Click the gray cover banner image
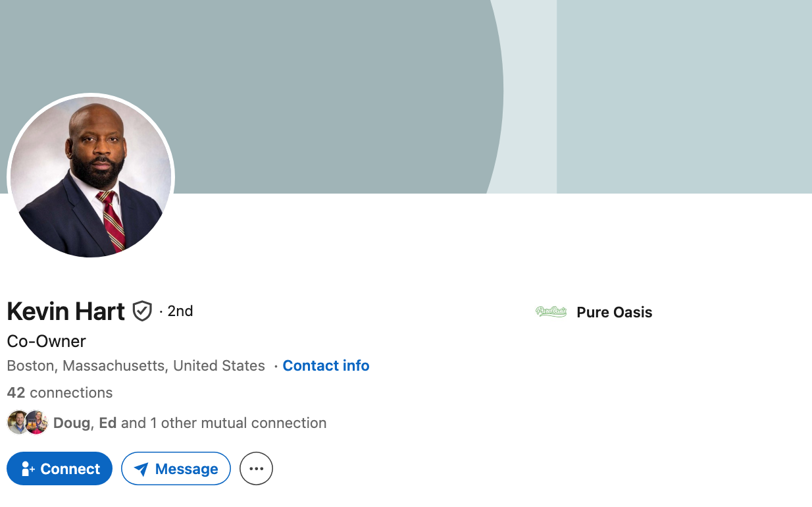The width and height of the screenshot is (812, 507). (x=395, y=79)
